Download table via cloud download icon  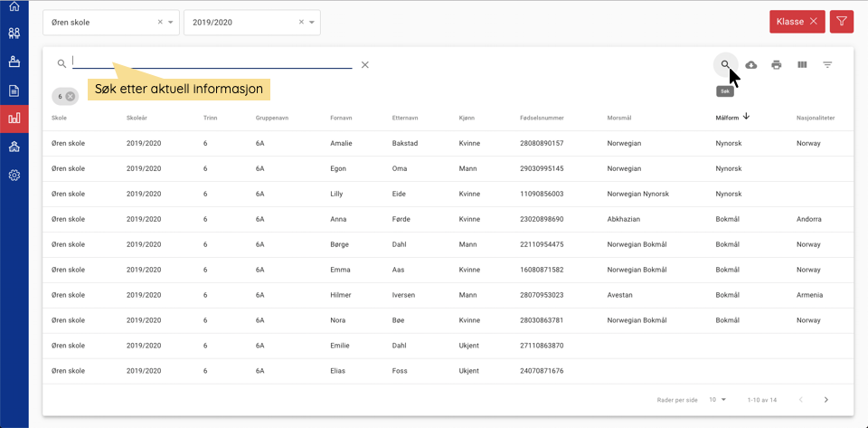pos(751,65)
